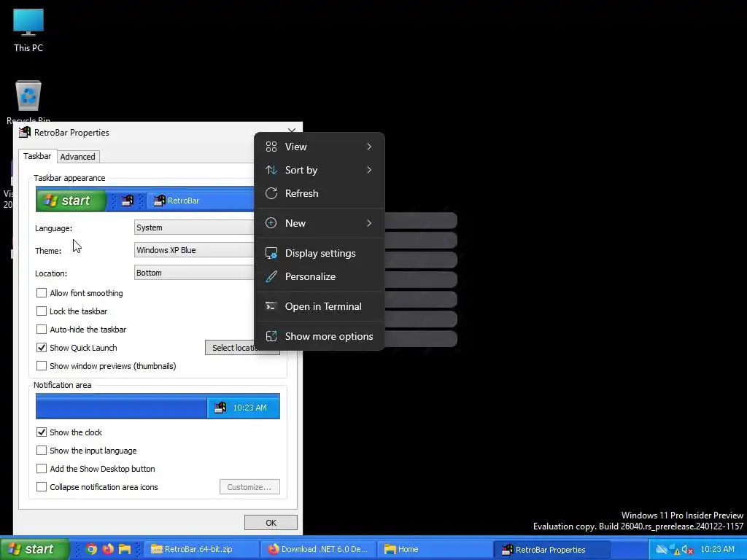Screen dimensions: 747x560
Task: Launch Firefox from the Quick Launch bar
Action: [x=108, y=549]
